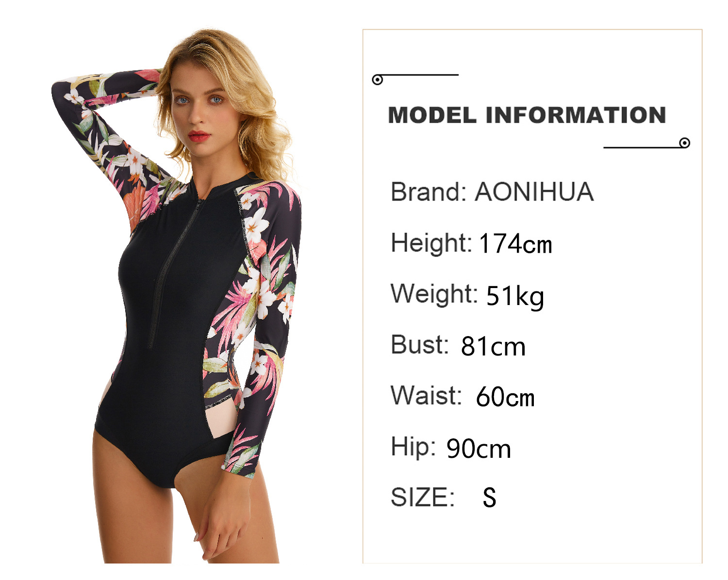
Task: Click the Weight label
Action: (434, 293)
